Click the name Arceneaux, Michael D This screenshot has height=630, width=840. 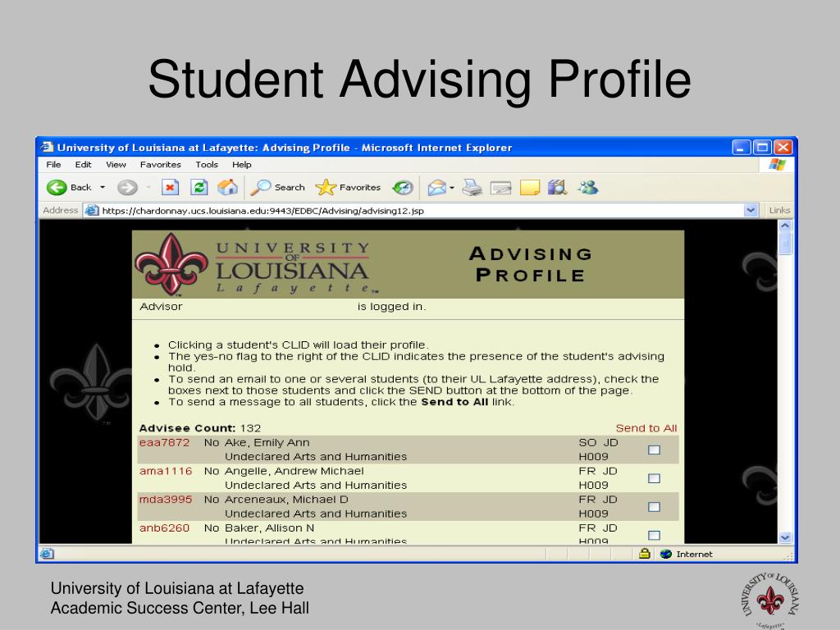click(286, 500)
